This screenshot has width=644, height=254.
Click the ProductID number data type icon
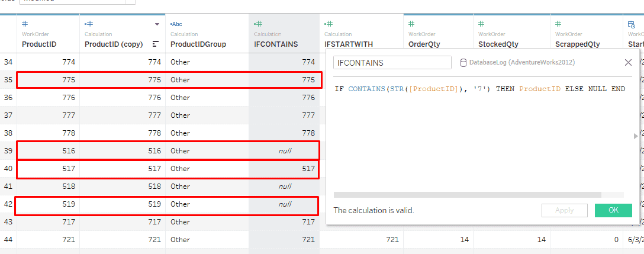(25, 24)
